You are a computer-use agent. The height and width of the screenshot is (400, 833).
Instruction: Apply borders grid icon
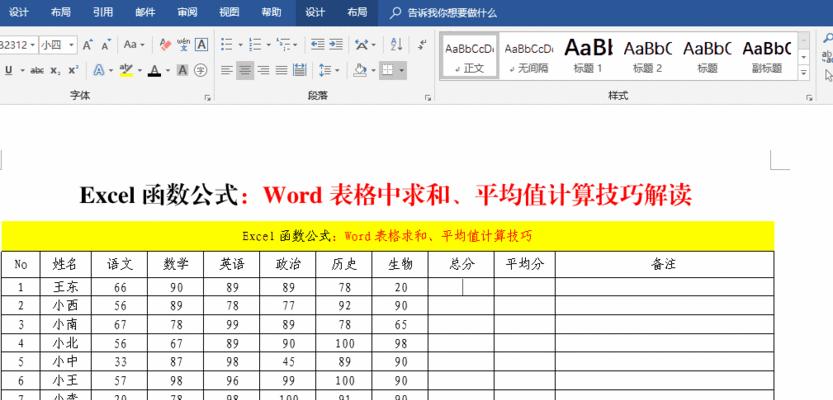[388, 70]
